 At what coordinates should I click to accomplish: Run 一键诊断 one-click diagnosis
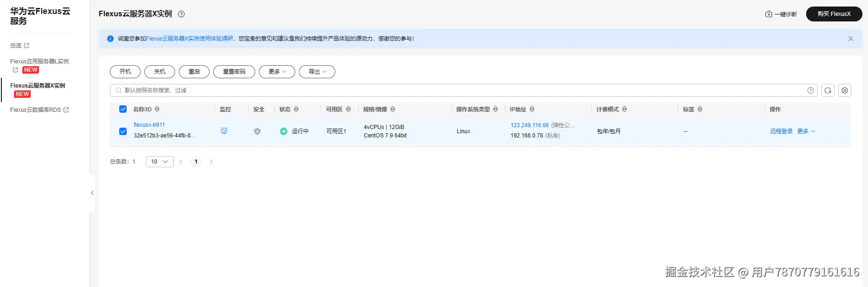click(781, 14)
